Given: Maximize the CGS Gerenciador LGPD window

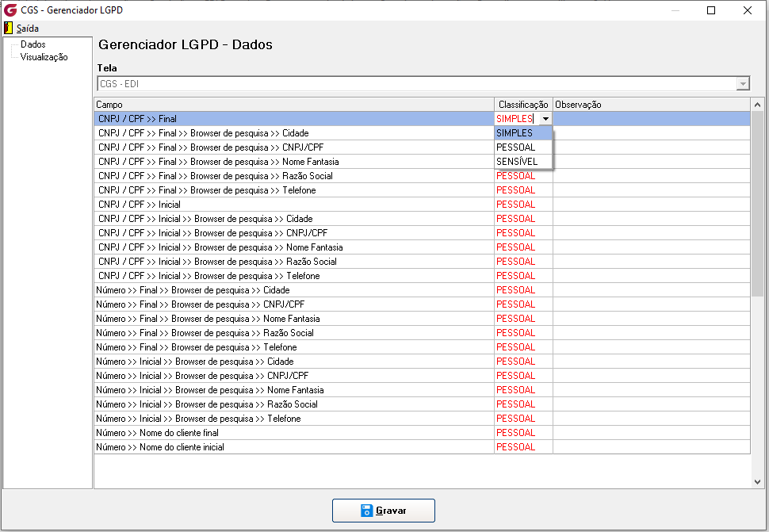Looking at the screenshot, I should point(711,10).
